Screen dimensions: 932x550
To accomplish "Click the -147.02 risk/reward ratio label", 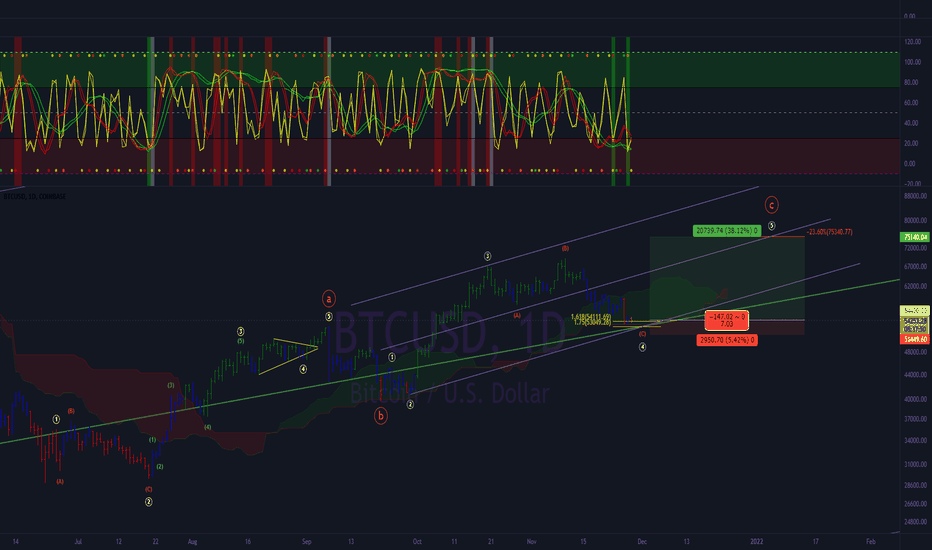I will [726, 320].
